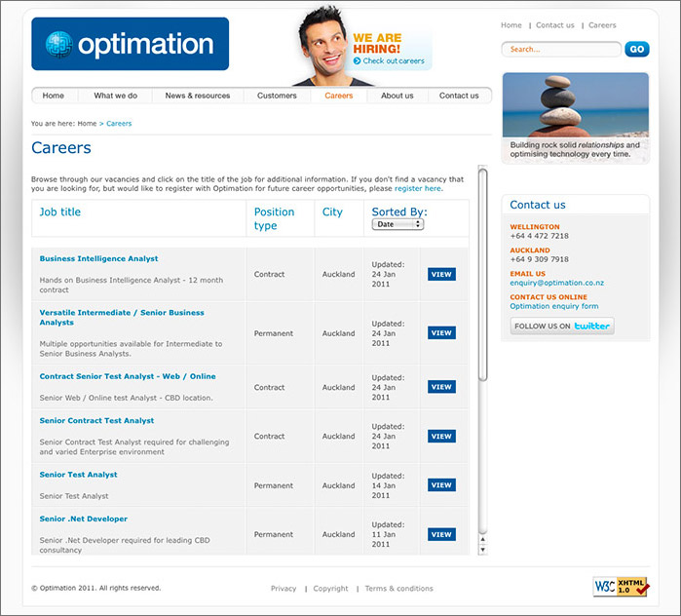Click the enquiry@optimation.co.nz email link
The width and height of the screenshot is (681, 616).
(x=557, y=283)
